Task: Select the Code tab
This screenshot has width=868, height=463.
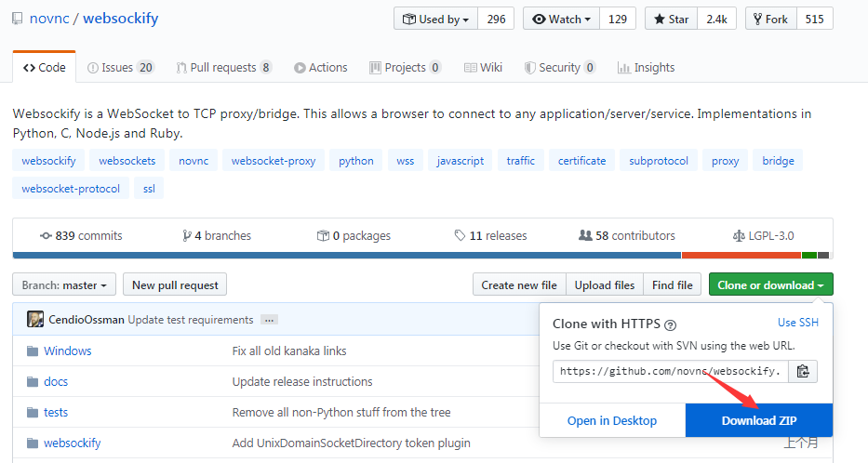Action: coord(45,68)
